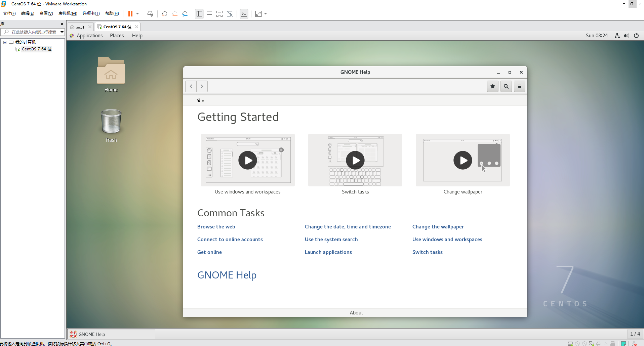
Task: Click the network status icon in the top bar
Action: coord(617,36)
